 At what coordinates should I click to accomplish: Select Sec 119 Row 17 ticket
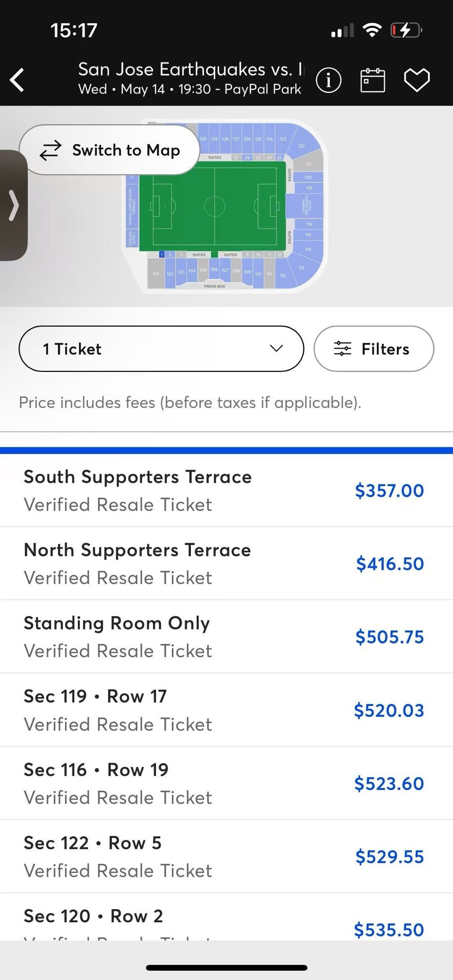[226, 710]
